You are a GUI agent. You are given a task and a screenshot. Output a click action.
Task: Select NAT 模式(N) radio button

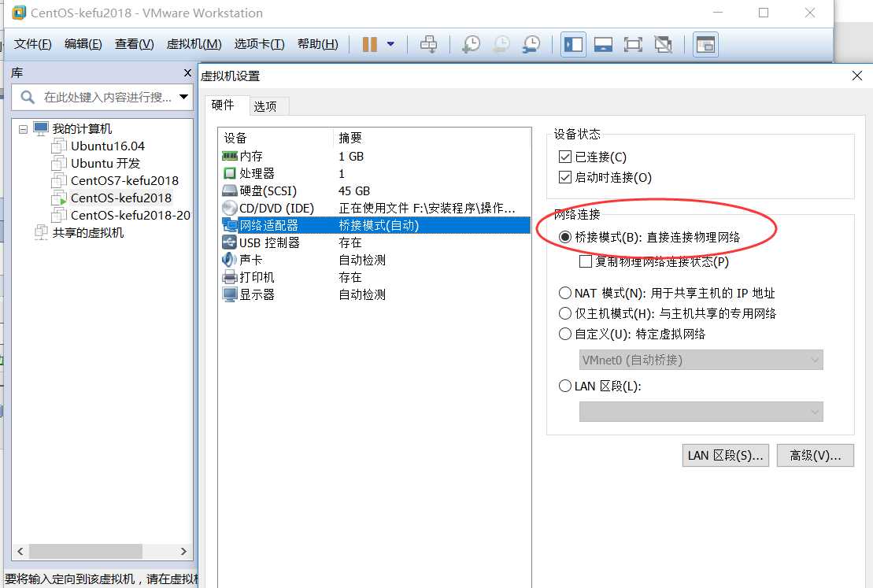coord(565,293)
